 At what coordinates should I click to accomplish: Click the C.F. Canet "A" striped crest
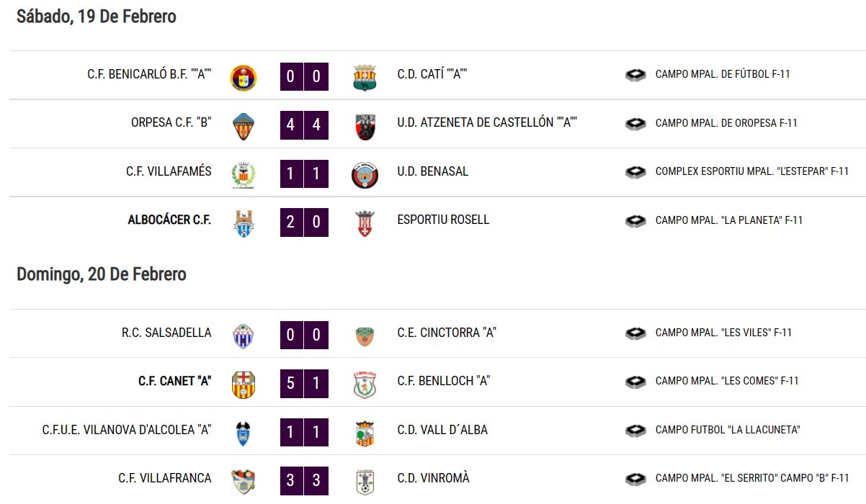point(243,384)
